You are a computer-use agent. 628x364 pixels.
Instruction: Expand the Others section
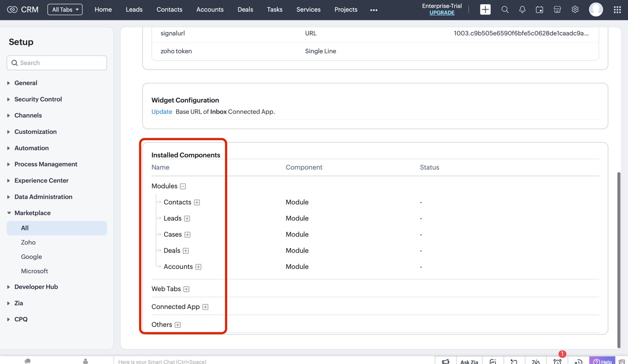tap(178, 325)
